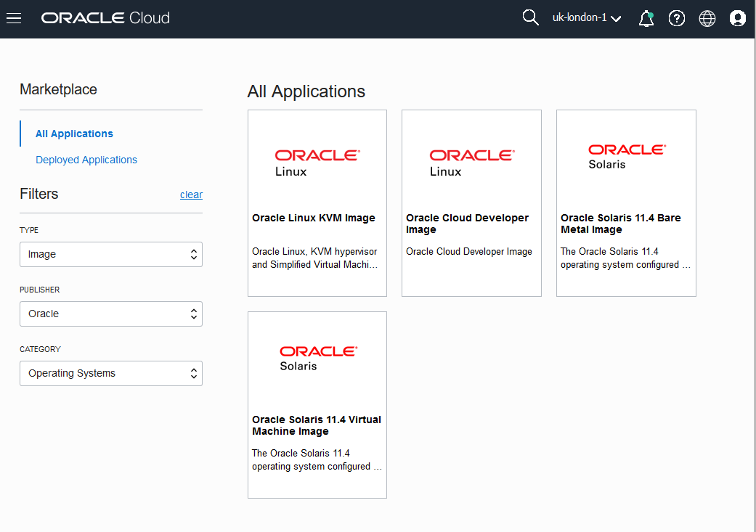
Task: Open the Publisher filter dropdown
Action: coord(111,314)
